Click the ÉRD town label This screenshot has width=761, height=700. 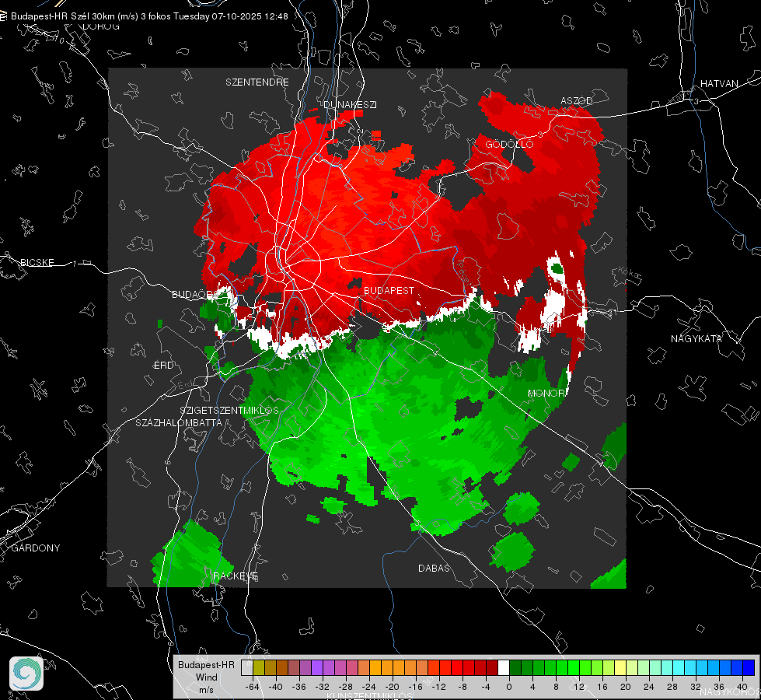[x=163, y=366]
